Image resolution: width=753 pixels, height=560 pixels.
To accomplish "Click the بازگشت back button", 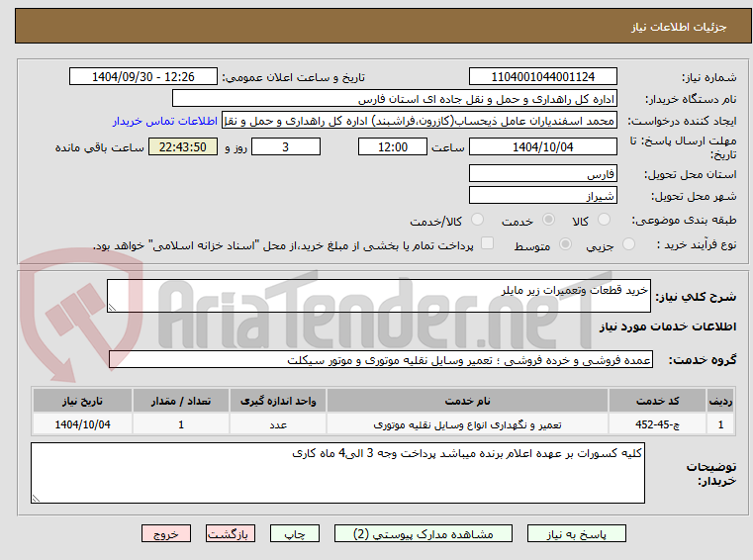I will (231, 533).
